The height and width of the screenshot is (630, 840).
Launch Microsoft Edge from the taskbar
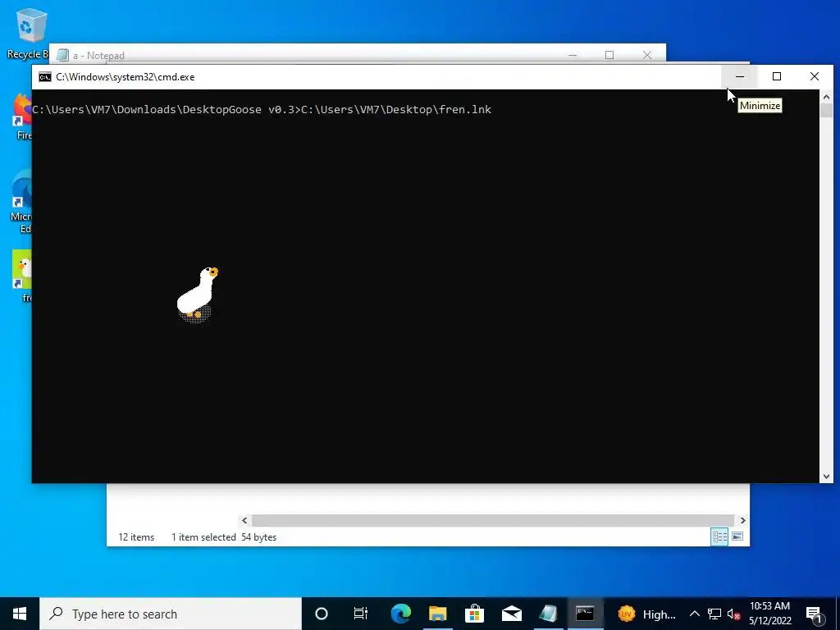[x=400, y=614]
